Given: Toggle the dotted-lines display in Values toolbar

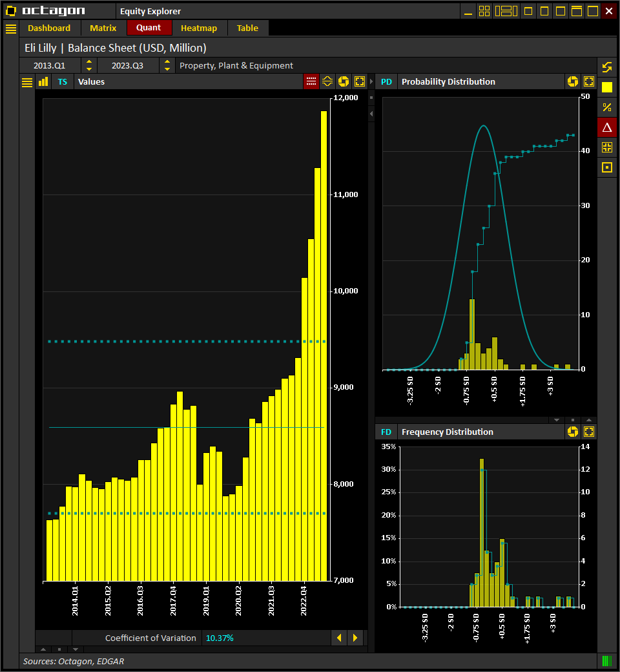Looking at the screenshot, I should (311, 81).
